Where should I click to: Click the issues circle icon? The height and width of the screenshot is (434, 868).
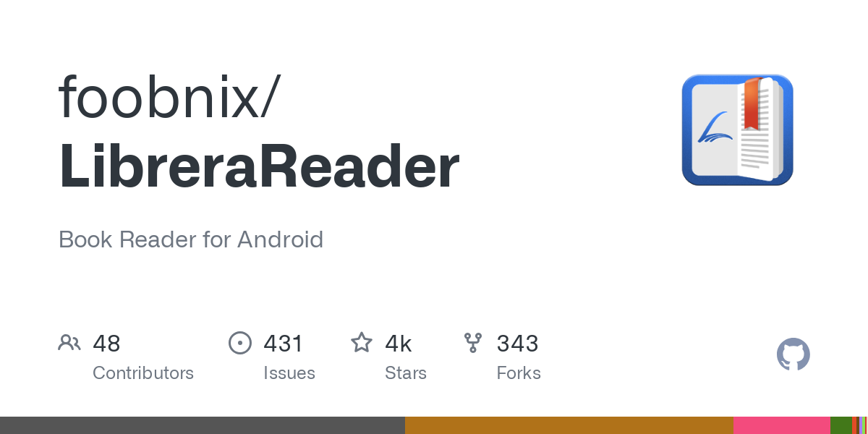[239, 343]
